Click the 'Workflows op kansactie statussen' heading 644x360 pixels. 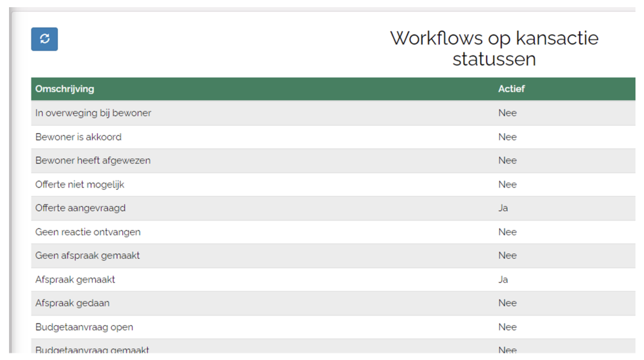click(494, 48)
